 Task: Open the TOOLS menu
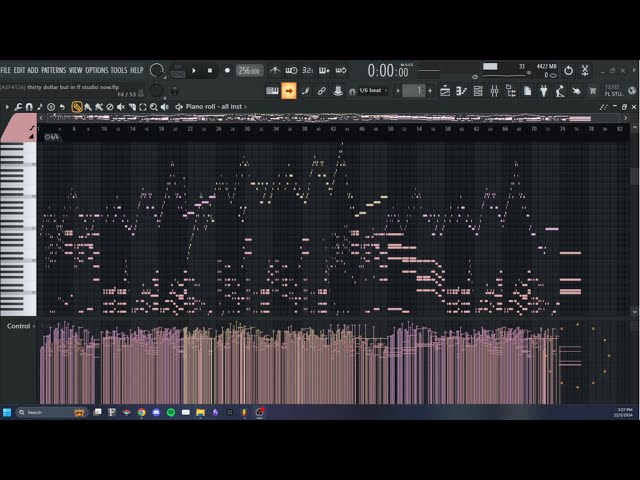pyautogui.click(x=119, y=70)
